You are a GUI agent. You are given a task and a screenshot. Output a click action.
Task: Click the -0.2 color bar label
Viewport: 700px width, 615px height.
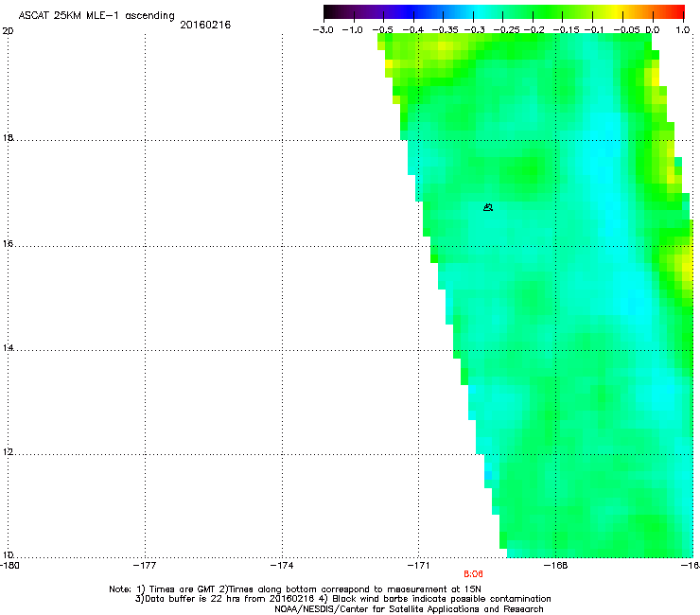click(534, 30)
